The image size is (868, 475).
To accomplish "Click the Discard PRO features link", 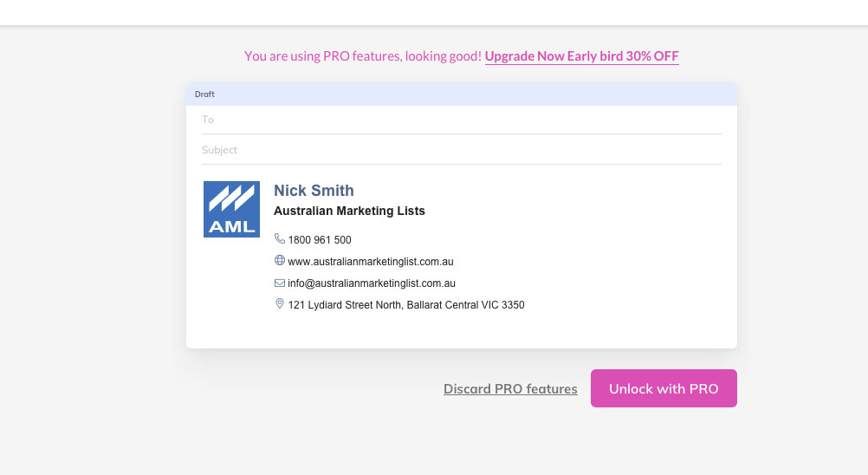I will [510, 388].
